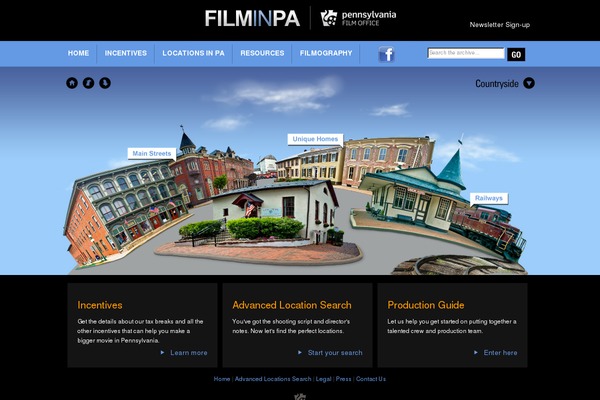Screen dimensions: 600x400
Task: Click the search the archive field
Action: point(466,53)
